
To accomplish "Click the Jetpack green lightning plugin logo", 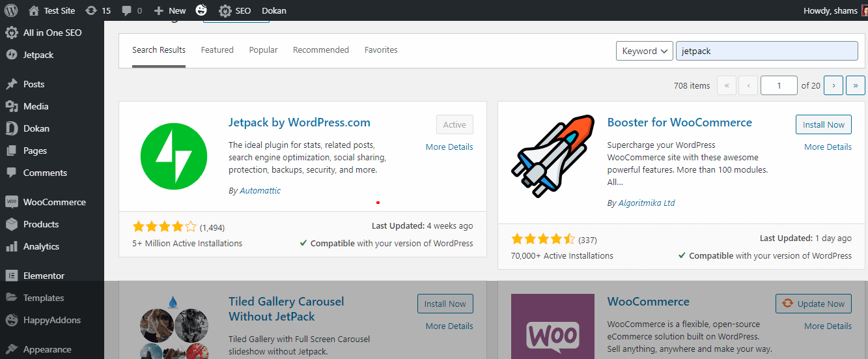I will 174,156.
